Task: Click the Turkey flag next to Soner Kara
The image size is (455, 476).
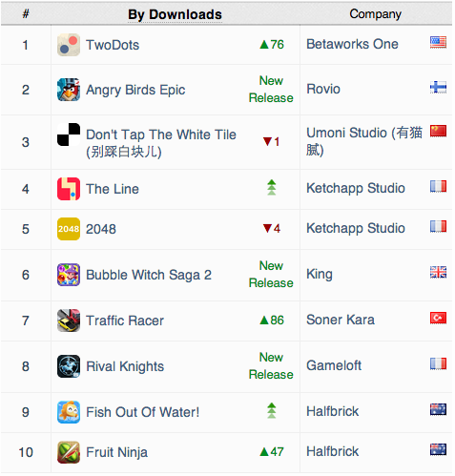Action: tap(438, 318)
